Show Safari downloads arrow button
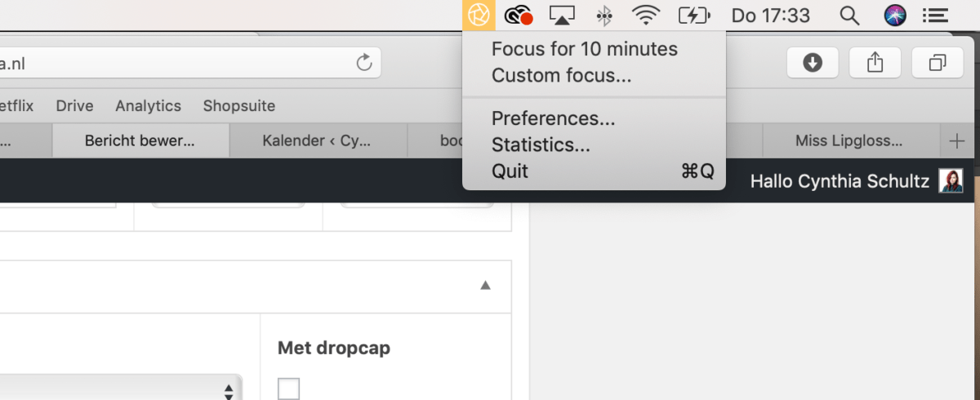 coord(813,62)
